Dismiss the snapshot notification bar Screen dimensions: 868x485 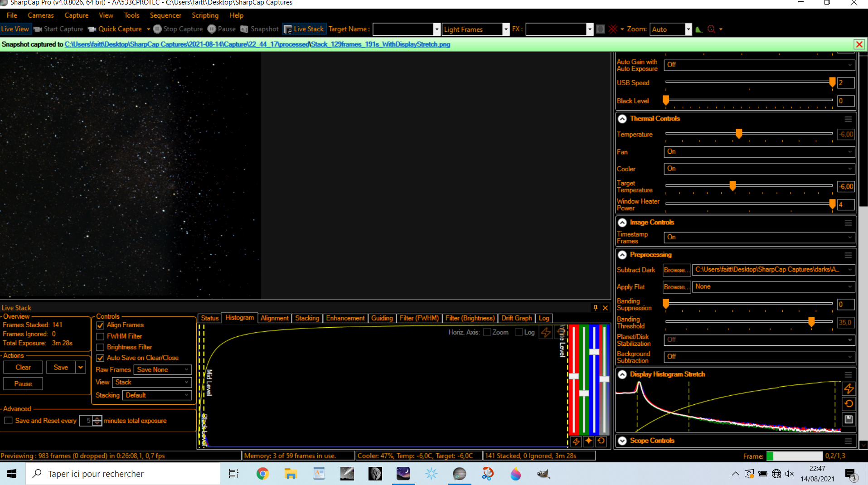859,44
